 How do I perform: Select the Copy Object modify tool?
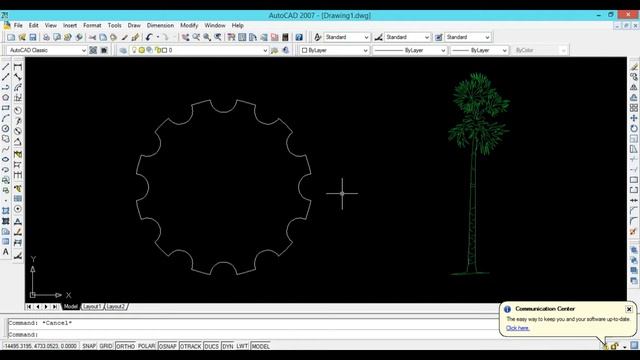click(634, 77)
